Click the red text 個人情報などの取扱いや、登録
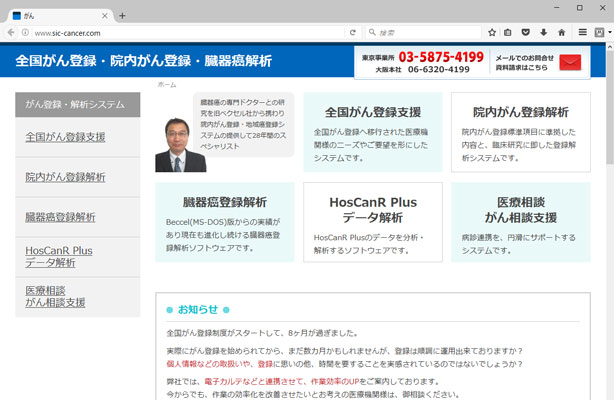Image resolution: width=614 pixels, height=400 pixels. pyautogui.click(x=220, y=364)
